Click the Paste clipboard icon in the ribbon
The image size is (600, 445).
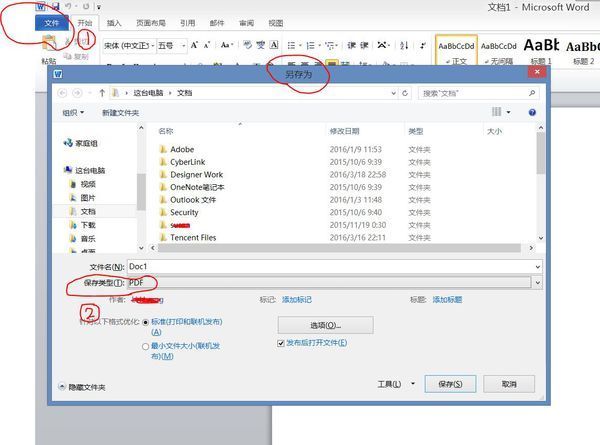point(49,43)
